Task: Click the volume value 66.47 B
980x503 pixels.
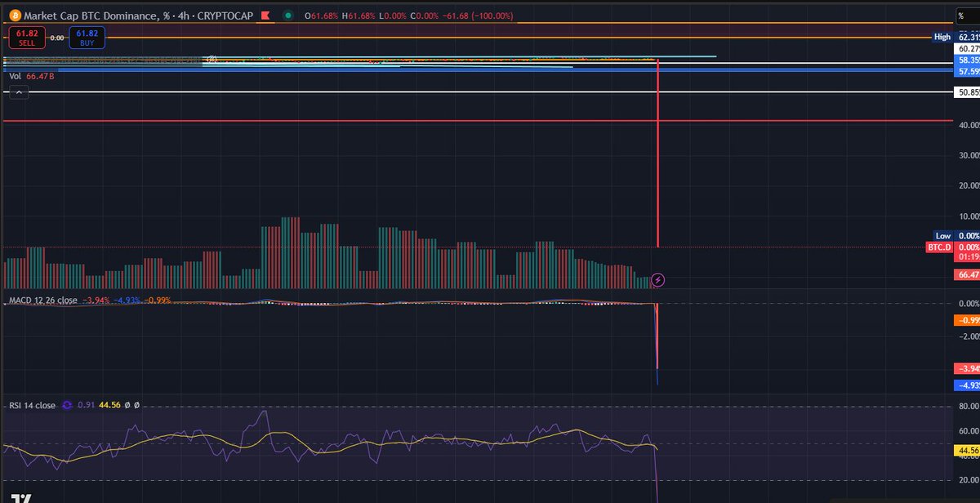Action: [x=40, y=76]
